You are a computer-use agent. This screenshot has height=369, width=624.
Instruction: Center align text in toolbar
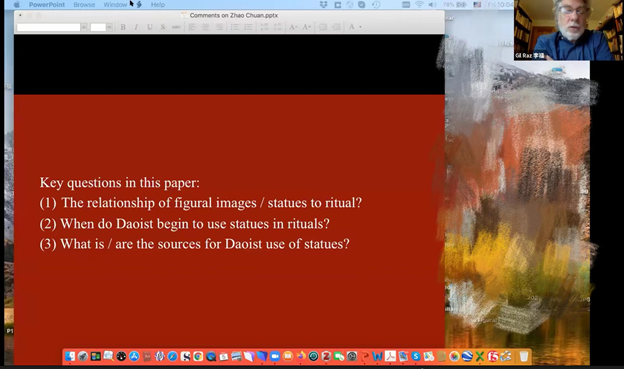coord(205,27)
